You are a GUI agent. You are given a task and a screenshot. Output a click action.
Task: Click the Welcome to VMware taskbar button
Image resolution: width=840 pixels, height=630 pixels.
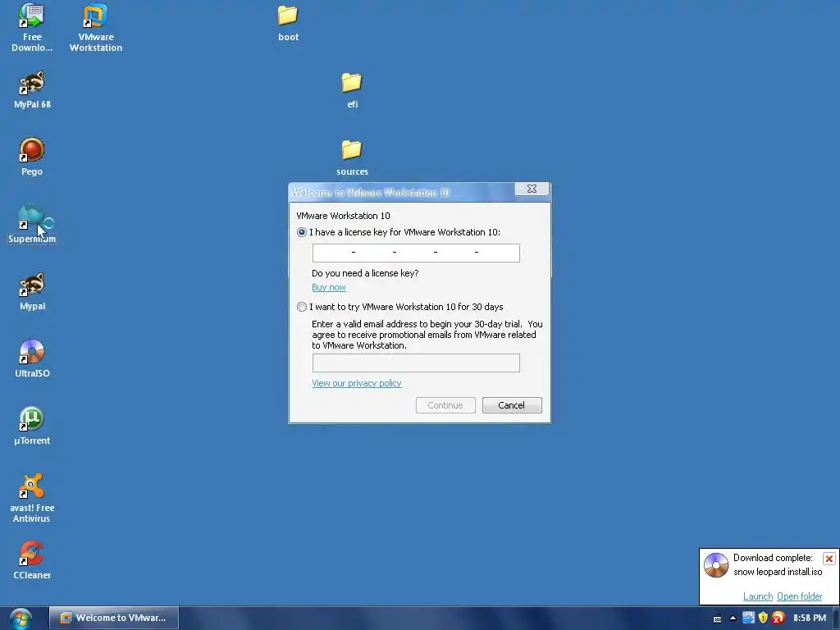pyautogui.click(x=114, y=619)
